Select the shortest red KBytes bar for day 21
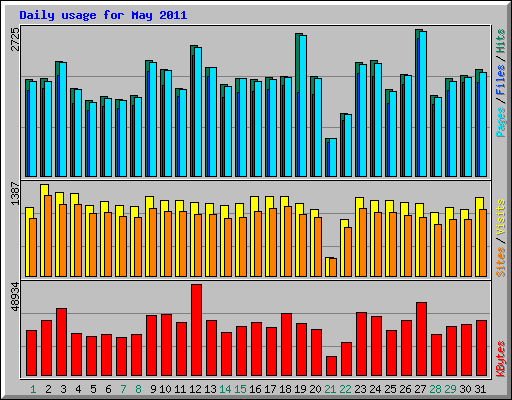Screen dimensions: 512x400 [331, 366]
